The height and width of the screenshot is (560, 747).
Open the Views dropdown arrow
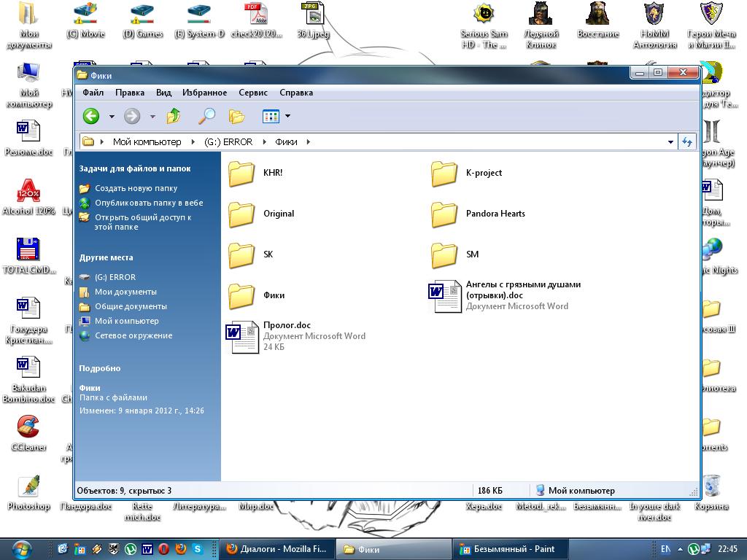[287, 116]
